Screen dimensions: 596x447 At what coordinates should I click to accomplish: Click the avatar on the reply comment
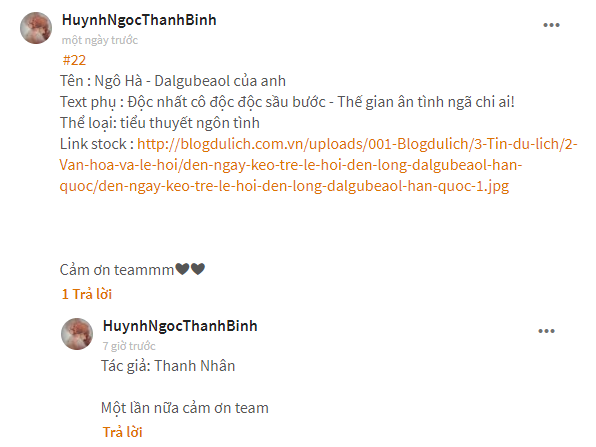click(x=77, y=334)
